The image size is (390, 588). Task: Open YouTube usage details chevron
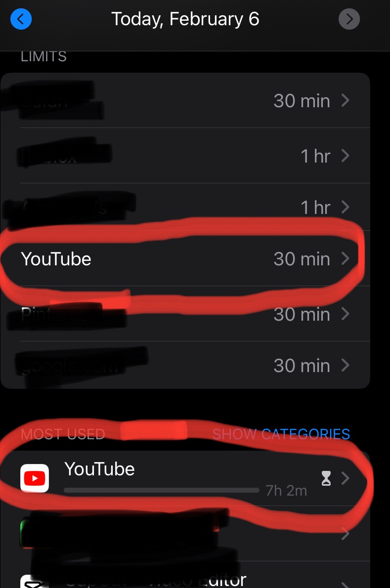tap(346, 478)
